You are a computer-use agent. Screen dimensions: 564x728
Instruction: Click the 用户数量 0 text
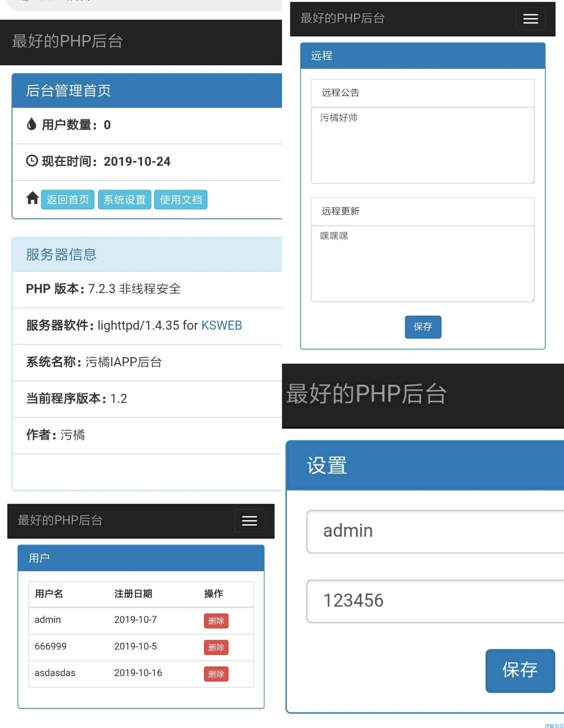76,125
